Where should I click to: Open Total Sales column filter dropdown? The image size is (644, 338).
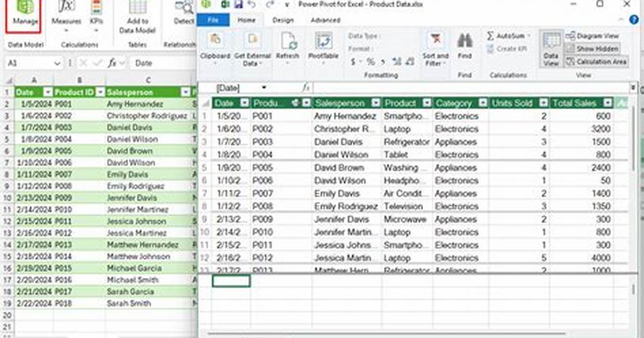[607, 103]
